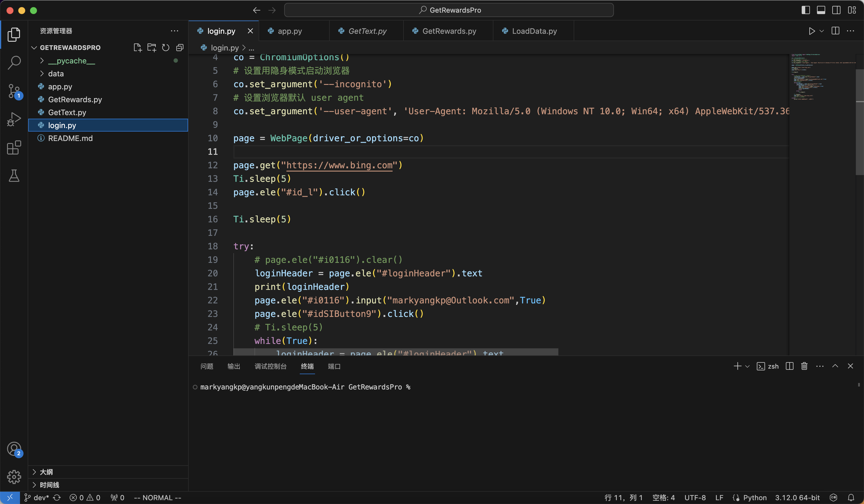
Task: Open notifications bell in status bar
Action: [x=851, y=498]
